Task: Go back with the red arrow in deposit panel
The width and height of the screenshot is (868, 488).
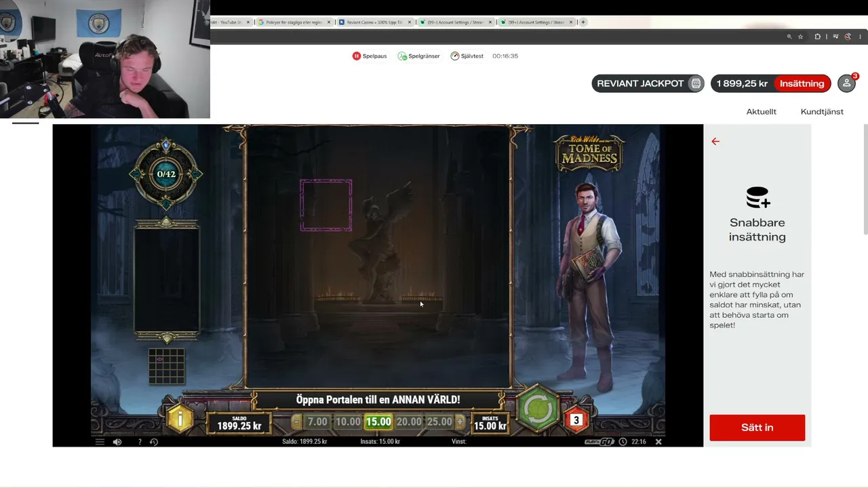Action: [715, 142]
